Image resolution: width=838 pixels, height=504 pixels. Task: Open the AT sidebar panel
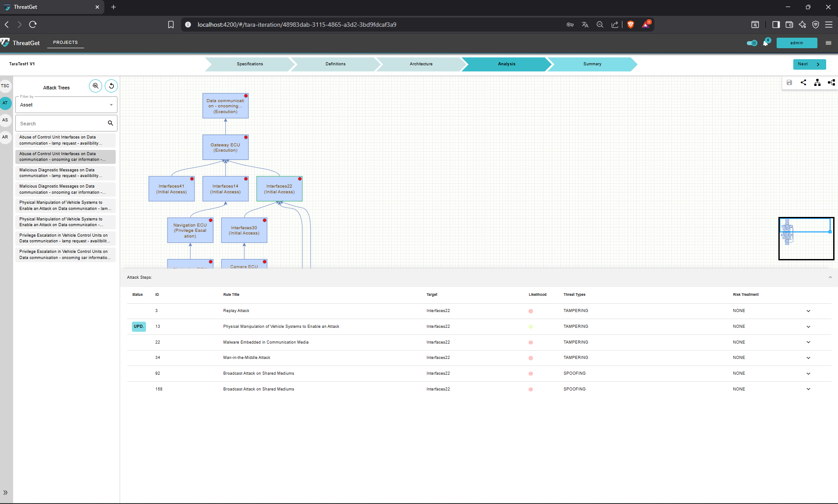5,103
